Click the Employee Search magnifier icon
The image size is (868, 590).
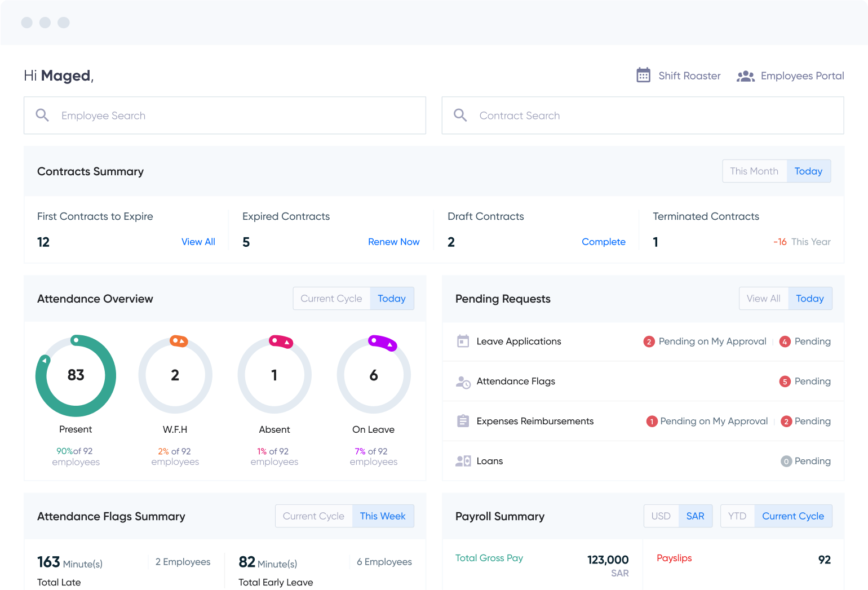[42, 116]
